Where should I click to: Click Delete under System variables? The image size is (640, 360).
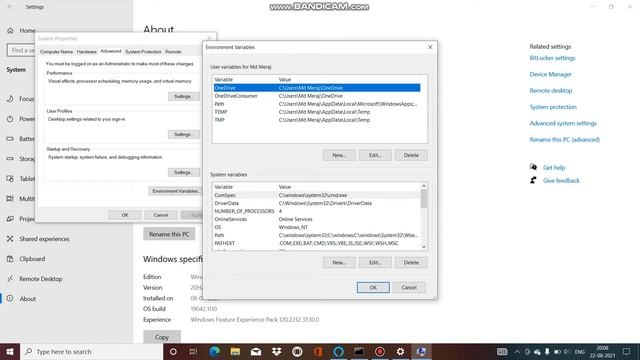(411, 262)
